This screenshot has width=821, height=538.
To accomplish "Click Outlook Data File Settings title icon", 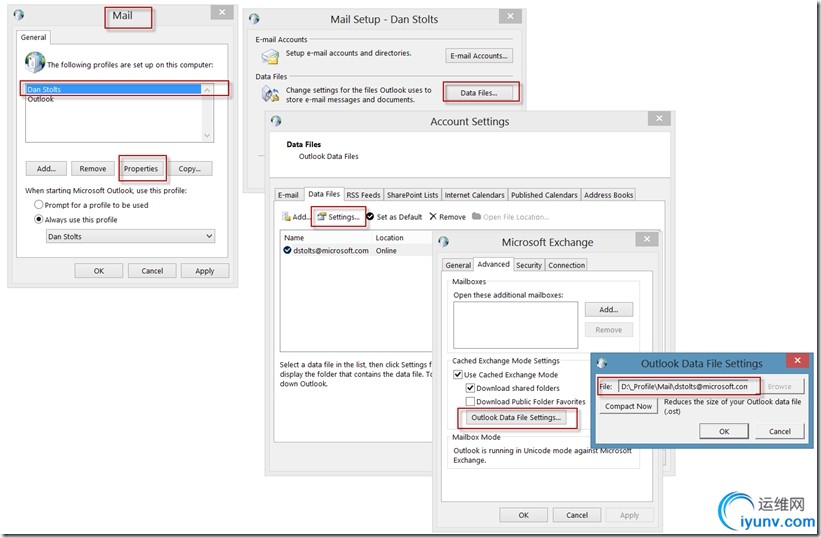I will 602,363.
